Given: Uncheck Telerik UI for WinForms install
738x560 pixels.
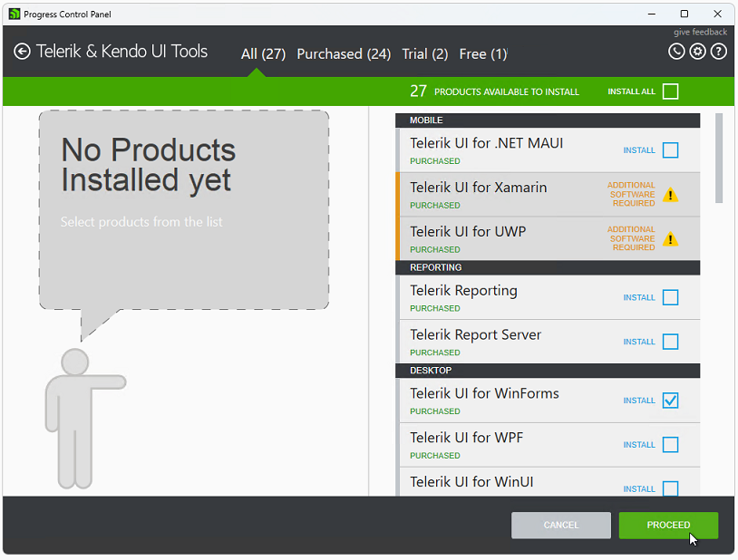Looking at the screenshot, I should point(669,400).
